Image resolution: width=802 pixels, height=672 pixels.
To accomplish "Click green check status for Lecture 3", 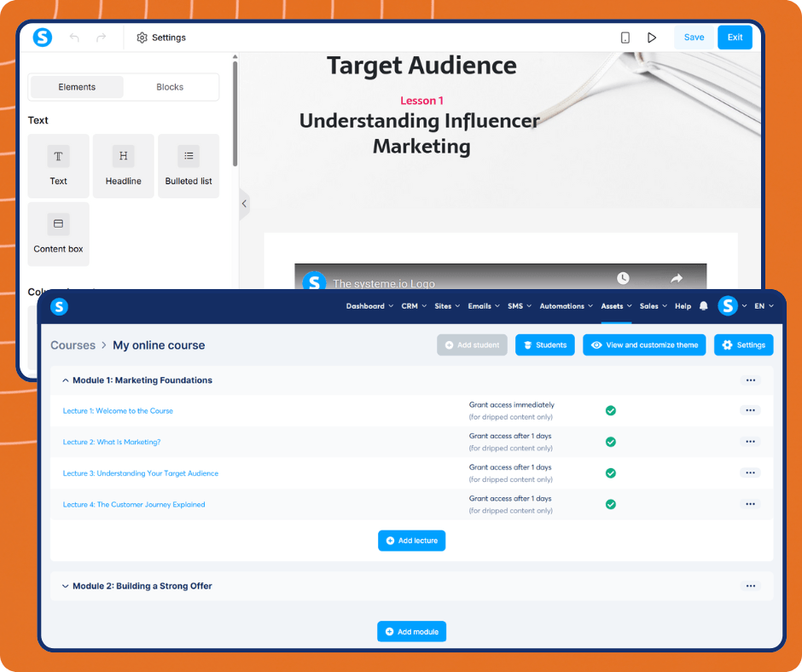I will [611, 473].
